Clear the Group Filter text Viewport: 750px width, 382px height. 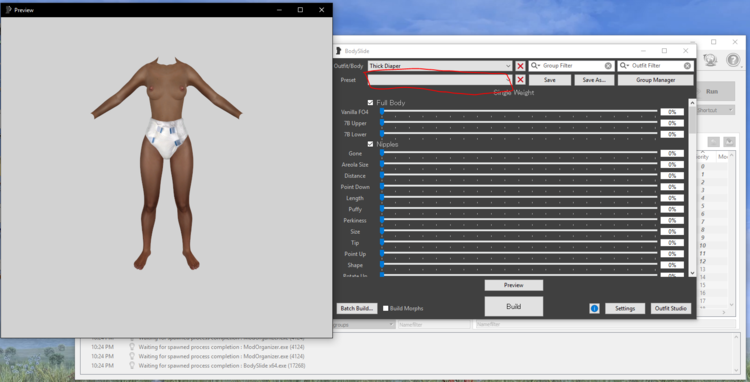[x=608, y=66]
